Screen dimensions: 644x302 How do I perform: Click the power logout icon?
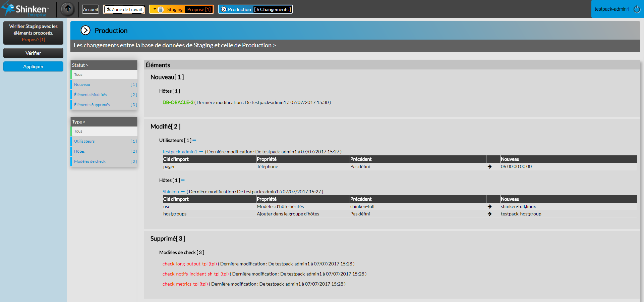click(x=637, y=9)
